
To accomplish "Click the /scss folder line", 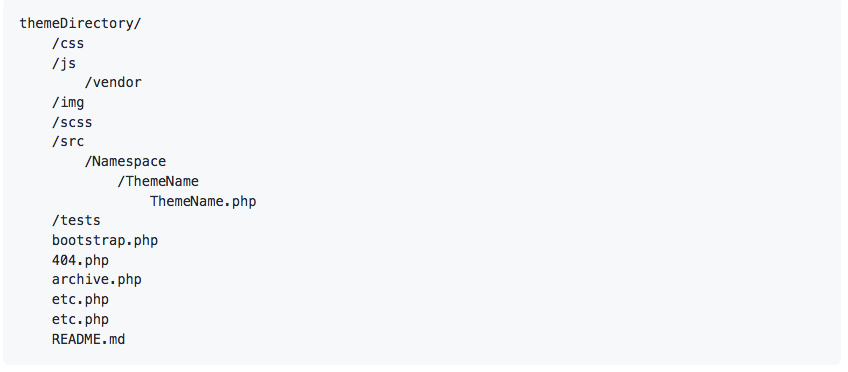I will pyautogui.click(x=72, y=122).
